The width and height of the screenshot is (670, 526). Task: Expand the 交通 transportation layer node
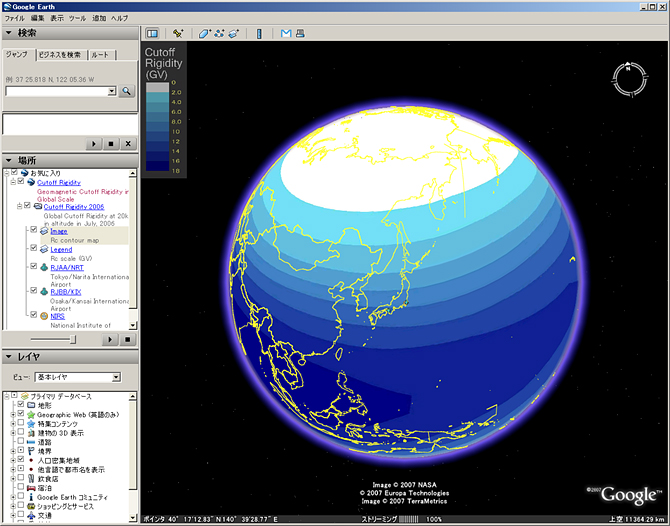pos(13,515)
